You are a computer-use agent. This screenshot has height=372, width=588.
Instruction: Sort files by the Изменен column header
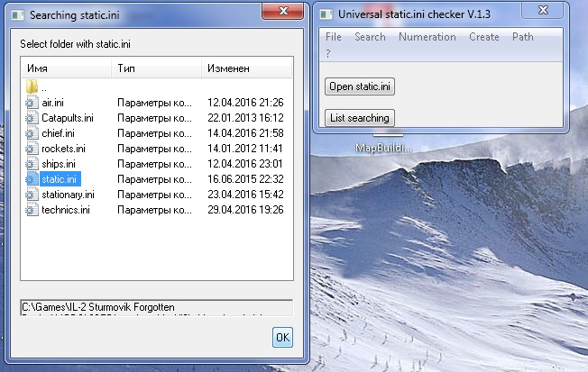[247, 68]
